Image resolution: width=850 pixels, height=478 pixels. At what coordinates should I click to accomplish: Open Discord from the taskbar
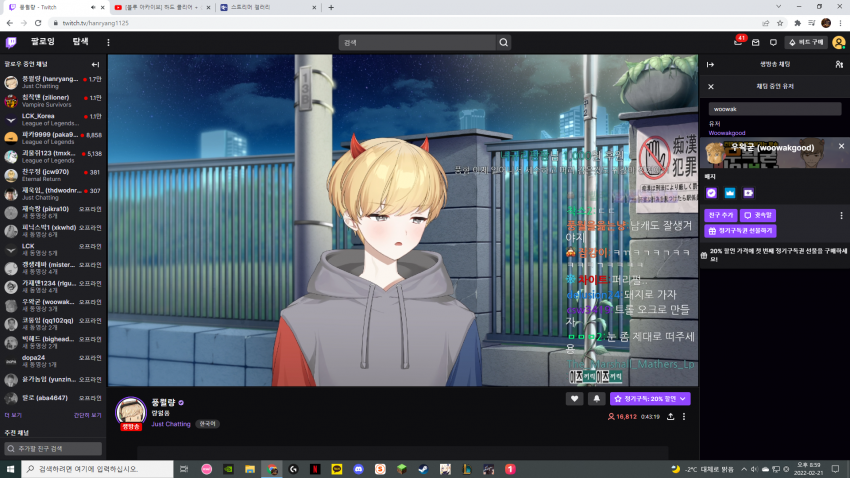(x=358, y=469)
